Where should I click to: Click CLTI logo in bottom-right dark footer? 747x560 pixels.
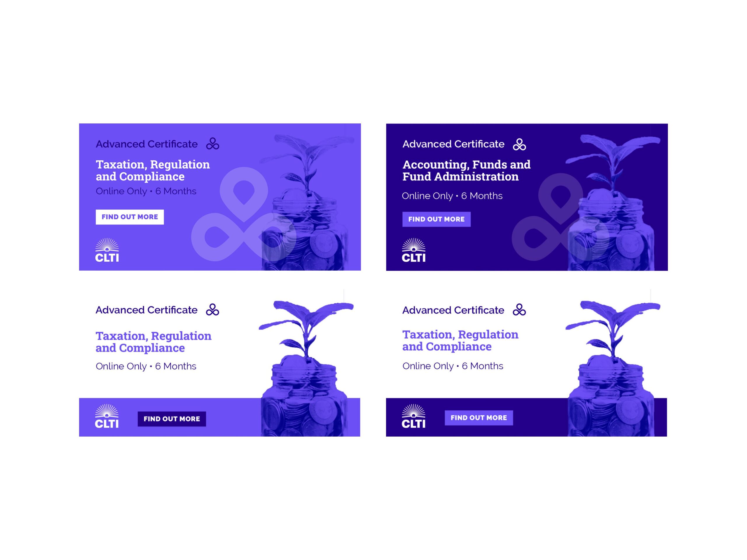click(x=413, y=416)
